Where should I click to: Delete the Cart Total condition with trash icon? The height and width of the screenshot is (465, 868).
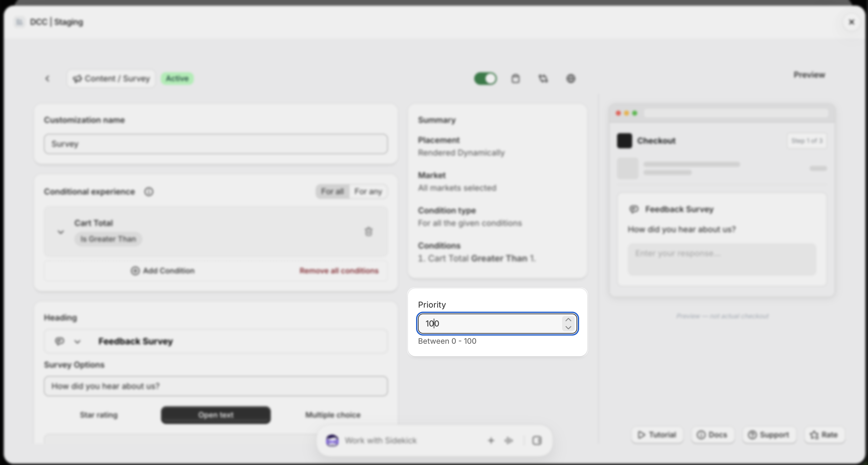tap(368, 232)
